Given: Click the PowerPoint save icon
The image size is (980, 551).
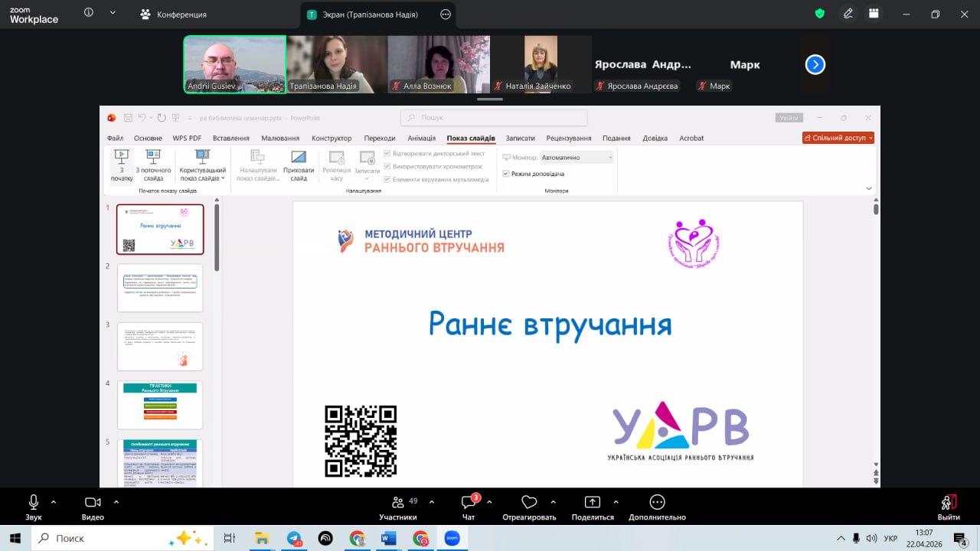Looking at the screenshot, I should point(128,118).
